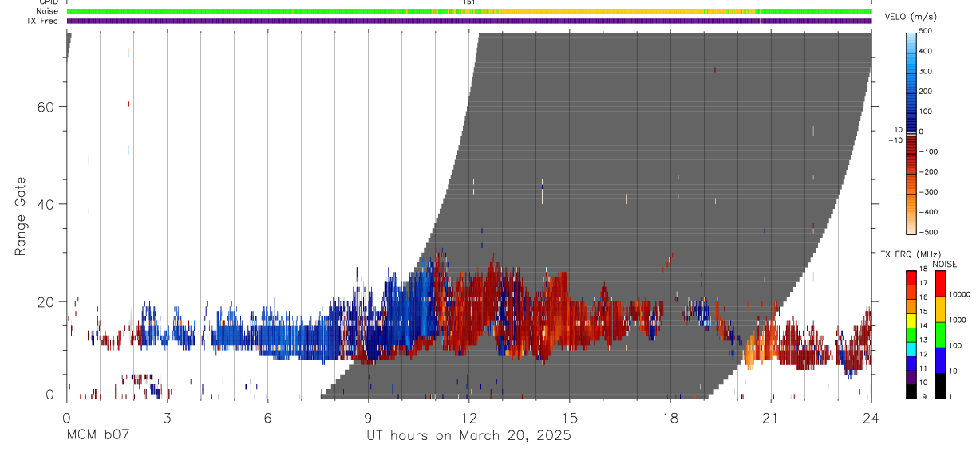980x452 pixels.
Task: Click the black swatch in NOISE legend
Action: 940,386
